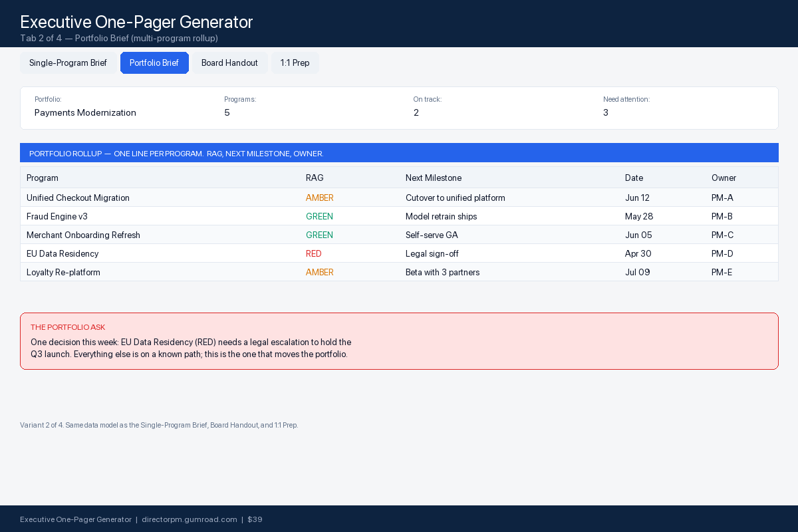Click the On track value 2
The image size is (798, 532).
coord(416,113)
